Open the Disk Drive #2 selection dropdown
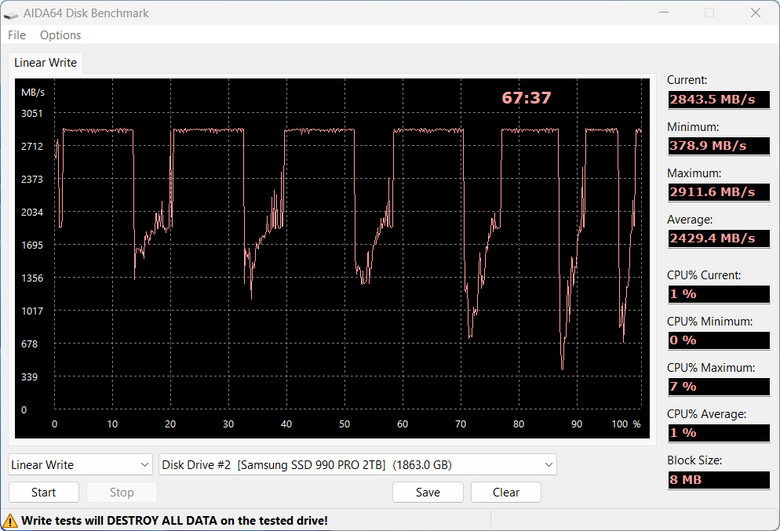The image size is (780, 531). coord(357,465)
